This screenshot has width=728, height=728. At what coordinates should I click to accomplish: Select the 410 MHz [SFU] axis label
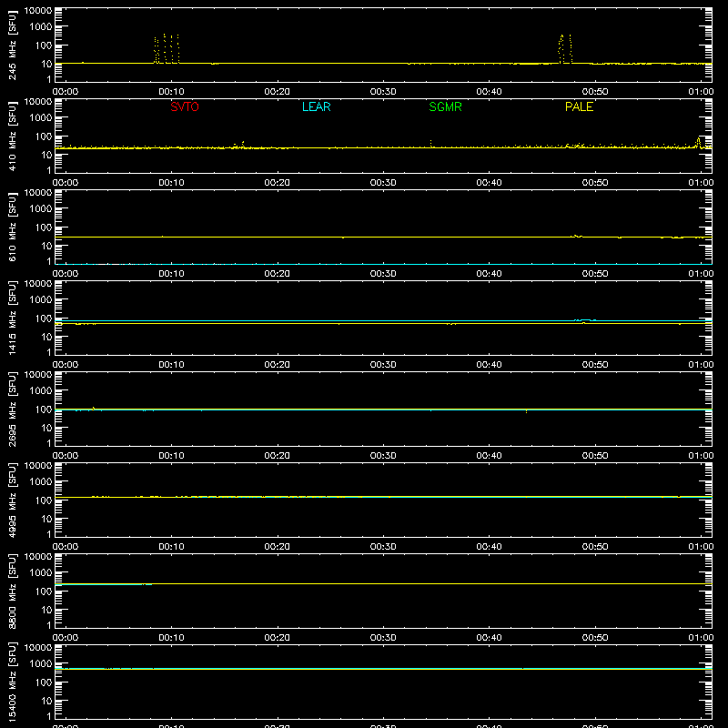pos(13,136)
